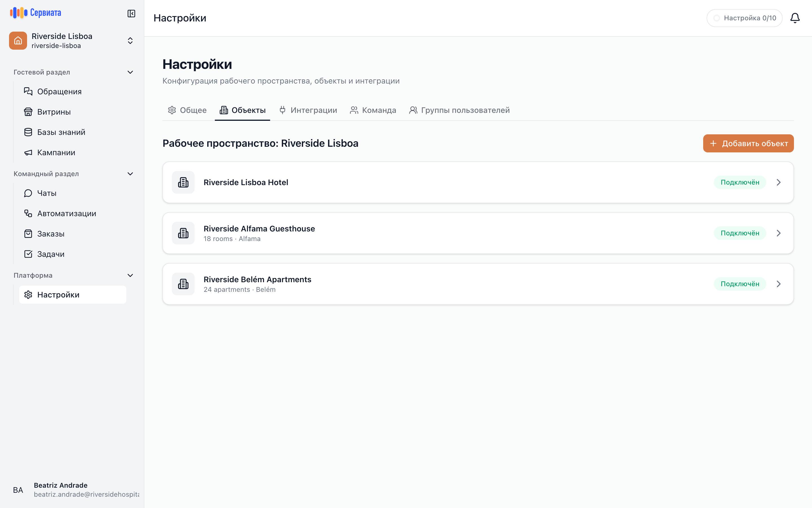Open the Группы пользователей tab
The width and height of the screenshot is (812, 508).
coord(459,110)
